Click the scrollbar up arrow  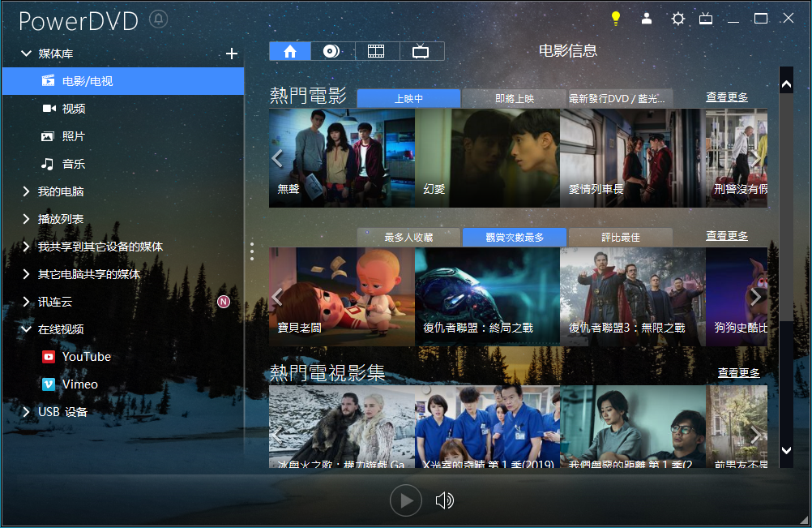(x=786, y=84)
